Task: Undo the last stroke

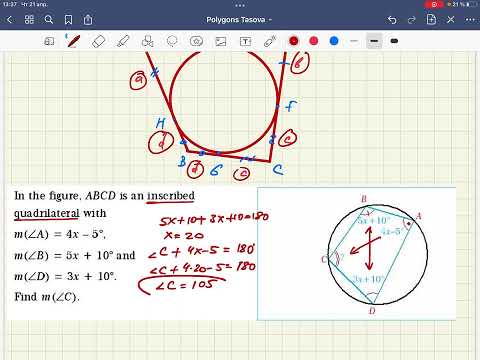Action: click(392, 20)
